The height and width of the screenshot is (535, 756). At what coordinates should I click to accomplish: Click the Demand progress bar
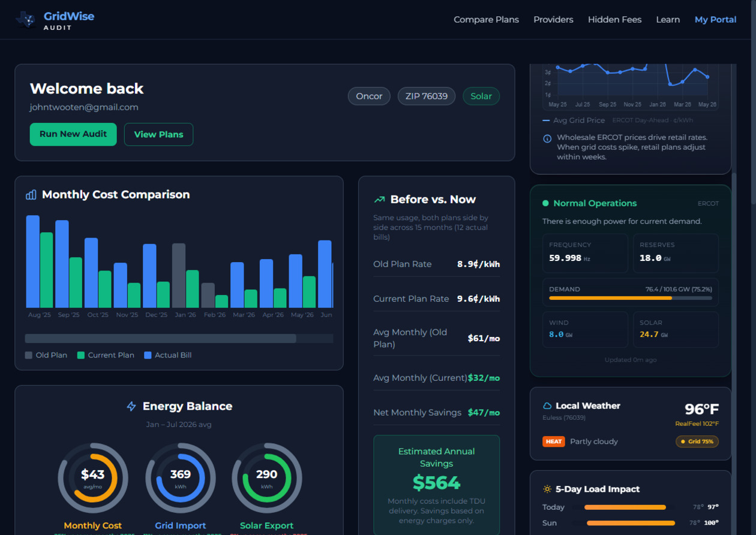[x=631, y=298]
